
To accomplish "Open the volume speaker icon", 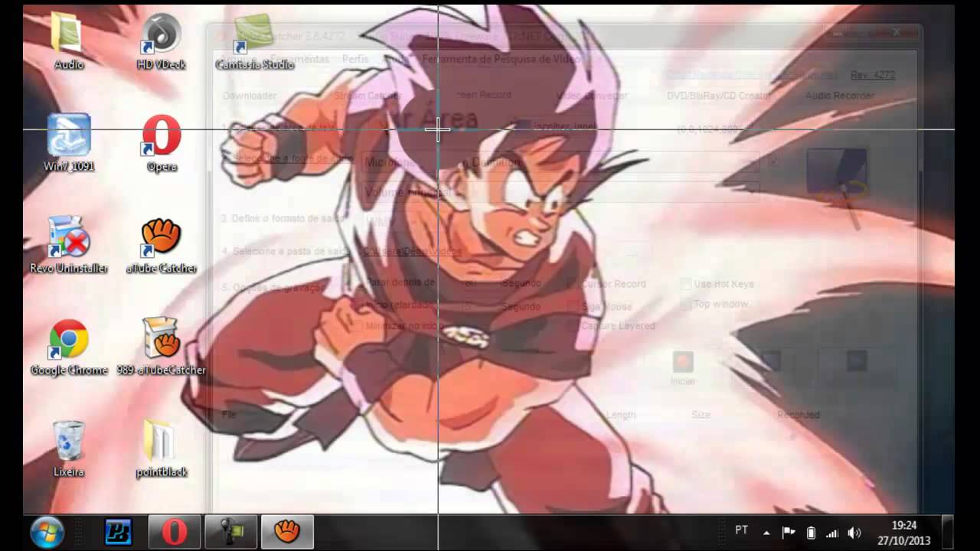I will click(x=855, y=533).
